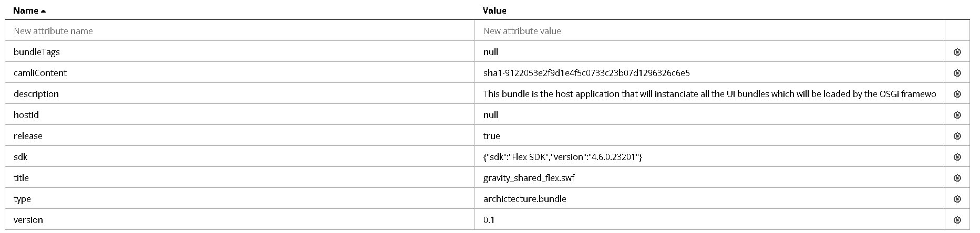980x233 pixels.
Task: Delete the bundleTags attribute
Action: coord(957,52)
